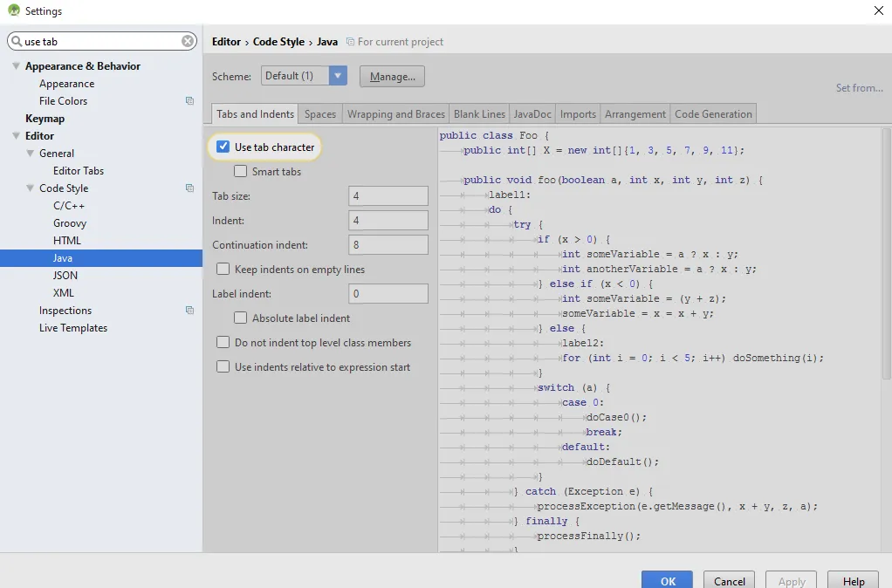Open the Blank Lines tab
Image resolution: width=892 pixels, height=588 pixels.
click(479, 113)
